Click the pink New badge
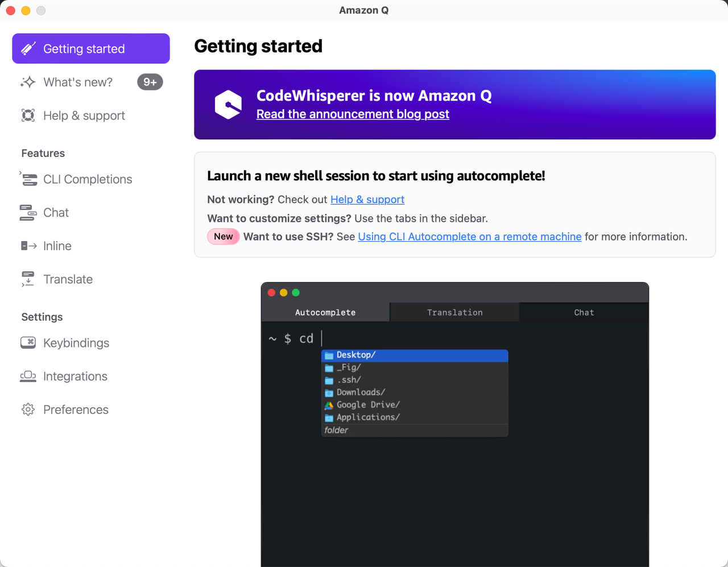Viewport: 728px width, 567px height. pyautogui.click(x=224, y=237)
